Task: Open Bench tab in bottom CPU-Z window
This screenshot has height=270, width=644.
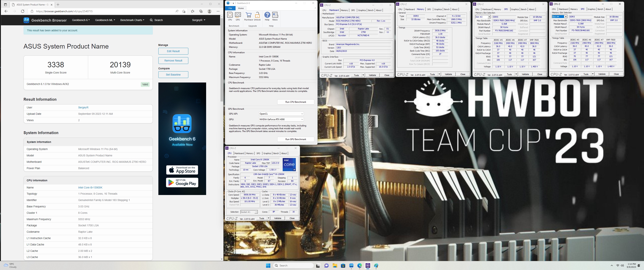Action: pyautogui.click(x=276, y=153)
